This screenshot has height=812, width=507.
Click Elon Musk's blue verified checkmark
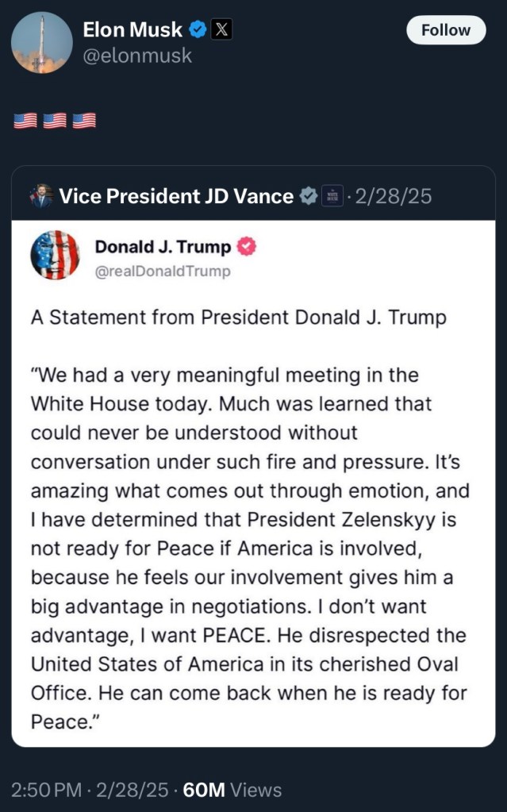click(198, 30)
